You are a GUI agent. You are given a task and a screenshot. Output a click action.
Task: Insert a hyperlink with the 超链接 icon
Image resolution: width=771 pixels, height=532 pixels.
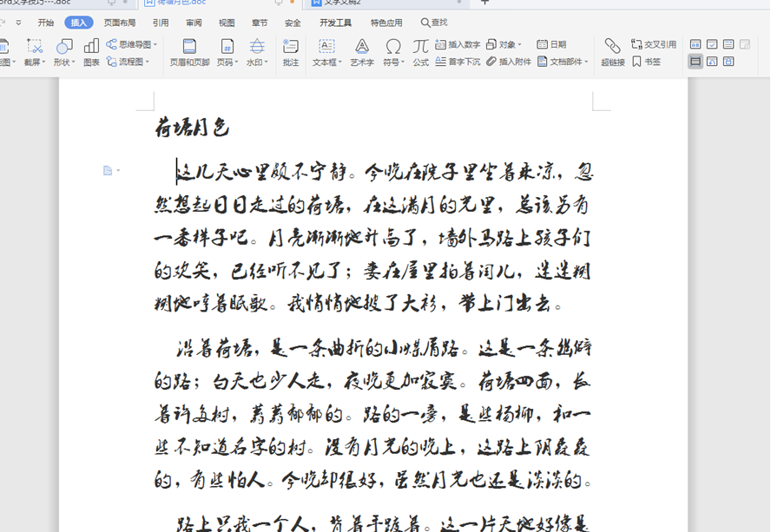(613, 52)
